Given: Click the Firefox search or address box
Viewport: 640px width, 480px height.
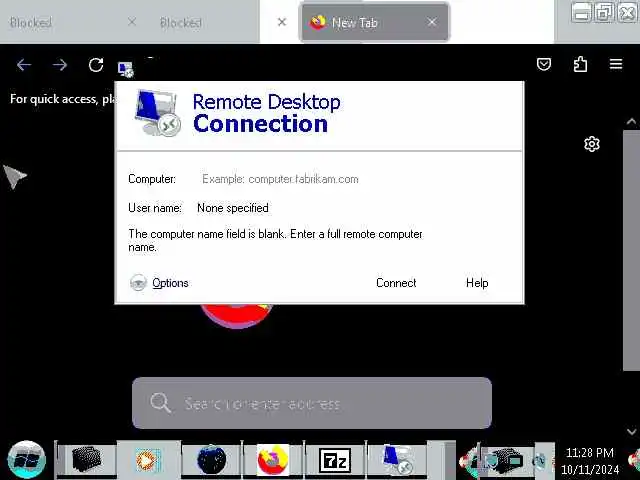Looking at the screenshot, I should (312, 403).
